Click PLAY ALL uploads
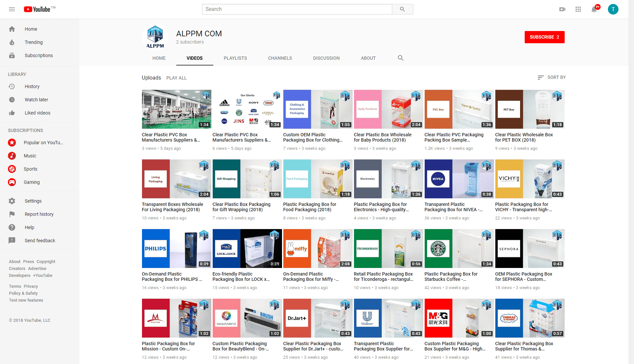Screen dimensions: 634x364 coord(176,78)
